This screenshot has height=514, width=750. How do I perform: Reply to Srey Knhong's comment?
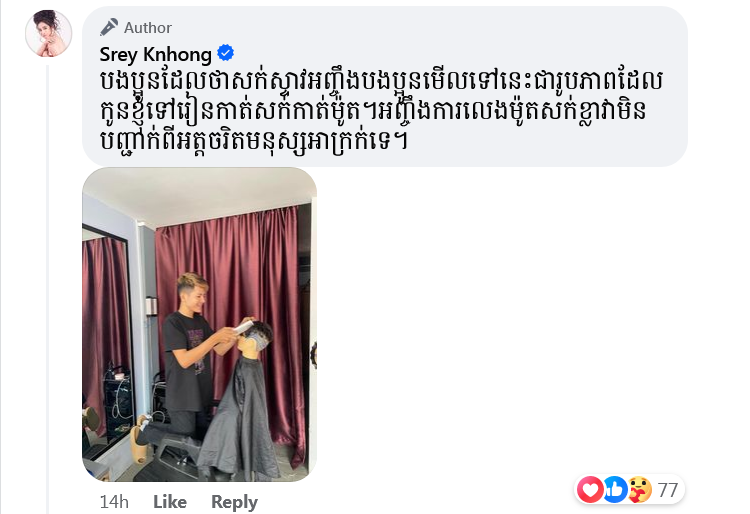click(x=234, y=502)
